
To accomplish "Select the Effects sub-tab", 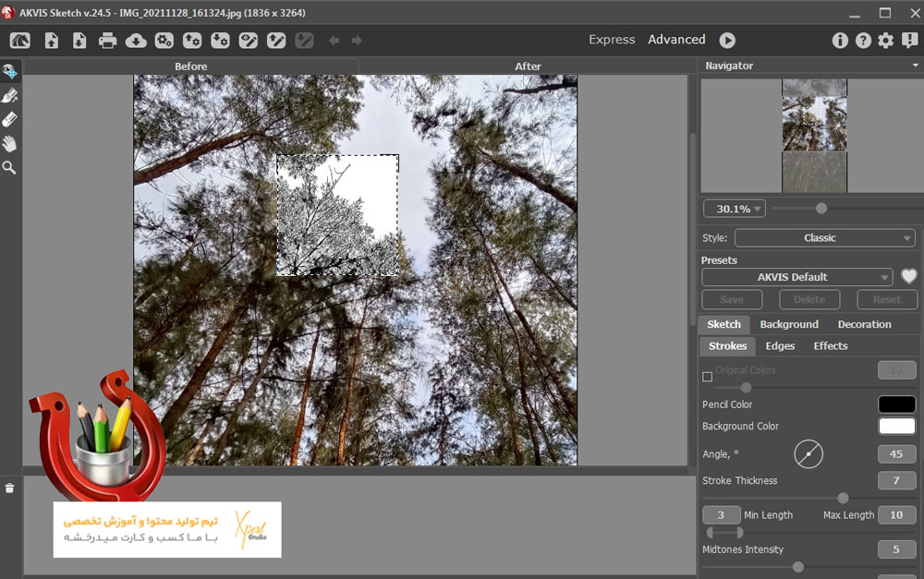I will [831, 346].
